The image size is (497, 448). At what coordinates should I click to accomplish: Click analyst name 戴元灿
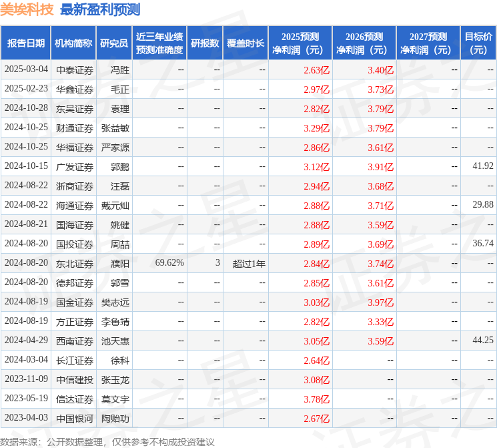[x=115, y=206]
